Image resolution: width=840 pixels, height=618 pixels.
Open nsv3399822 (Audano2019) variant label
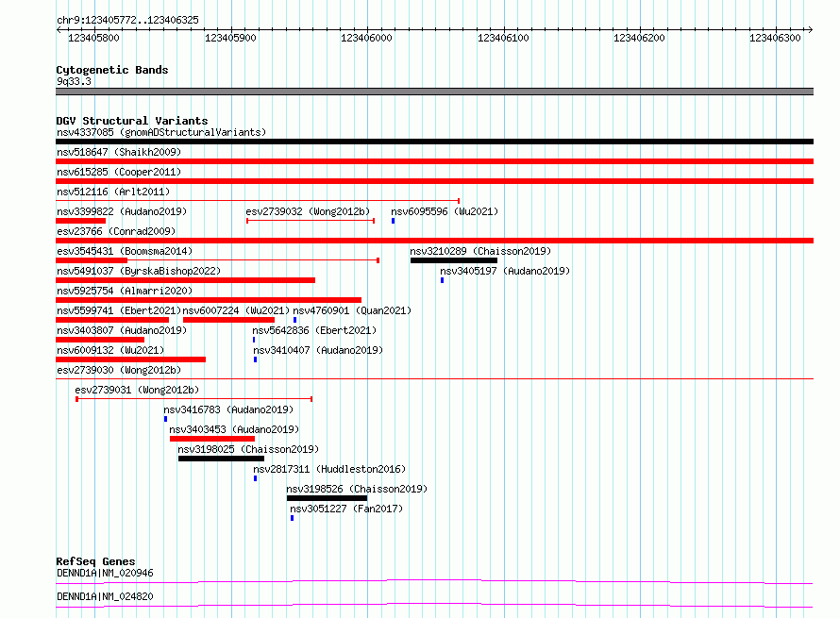coord(122,211)
